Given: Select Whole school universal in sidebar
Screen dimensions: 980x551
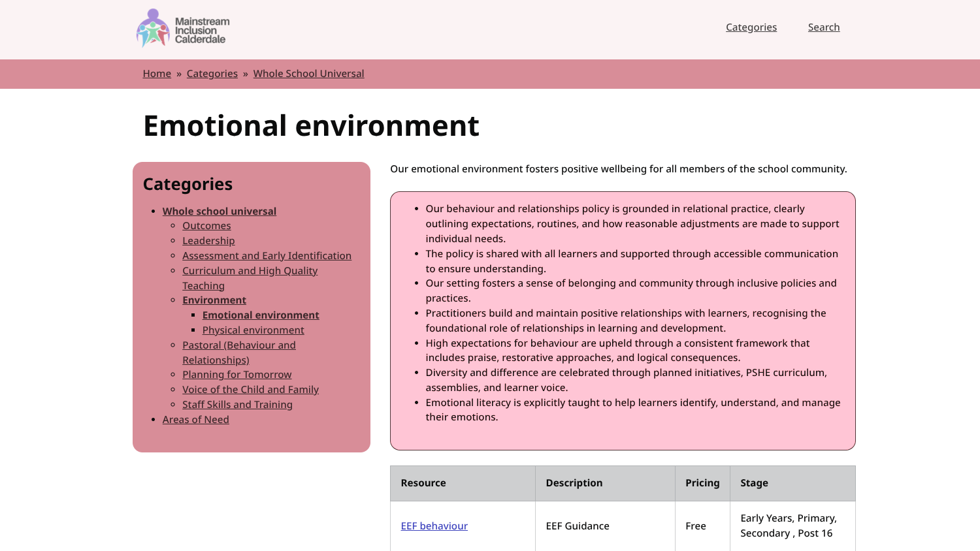Looking at the screenshot, I should (x=219, y=212).
